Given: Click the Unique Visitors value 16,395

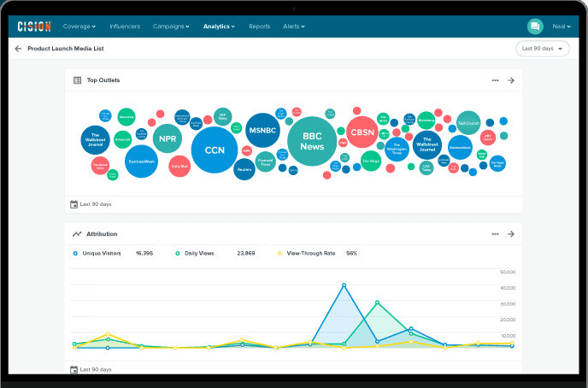Looking at the screenshot, I should coord(144,254).
